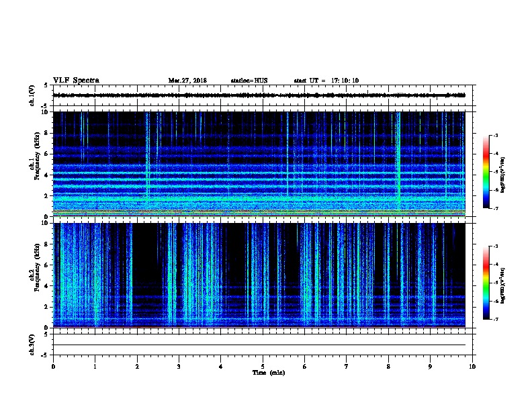Click the "-7" value on upper colorbar
Image resolution: width=532 pixels, height=411 pixels.
click(x=495, y=208)
